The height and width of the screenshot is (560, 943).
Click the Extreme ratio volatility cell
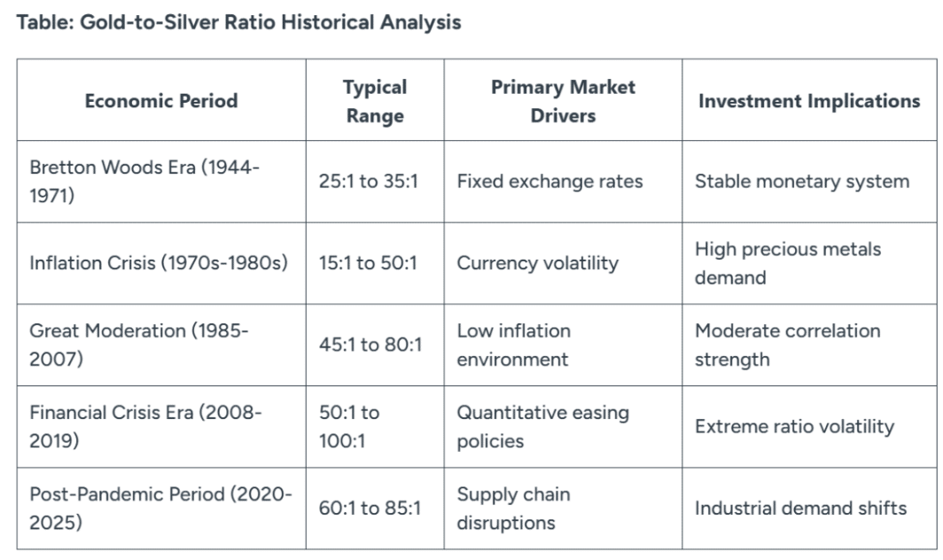794,427
